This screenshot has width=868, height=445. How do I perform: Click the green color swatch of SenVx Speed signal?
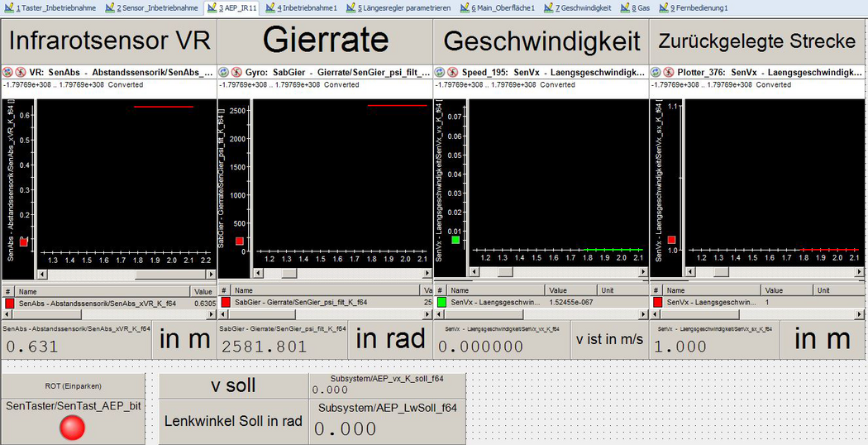(x=442, y=303)
